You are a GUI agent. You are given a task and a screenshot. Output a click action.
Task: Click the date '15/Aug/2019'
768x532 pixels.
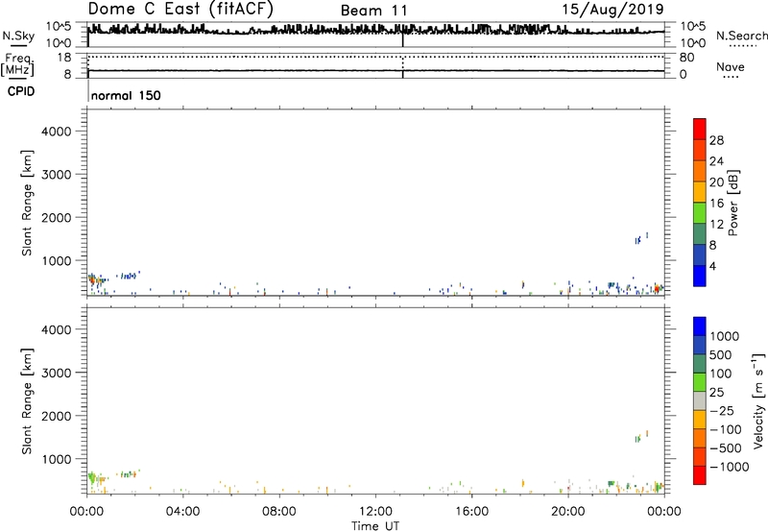point(612,10)
